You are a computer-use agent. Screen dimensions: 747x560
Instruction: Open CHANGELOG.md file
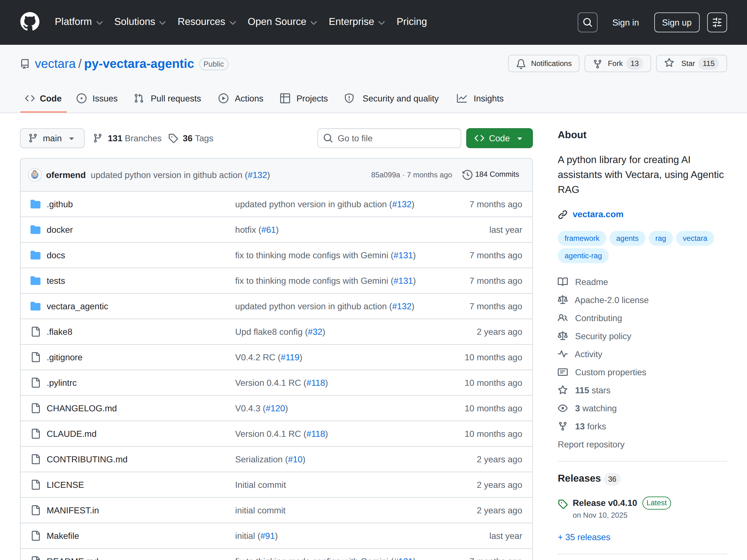coord(82,408)
